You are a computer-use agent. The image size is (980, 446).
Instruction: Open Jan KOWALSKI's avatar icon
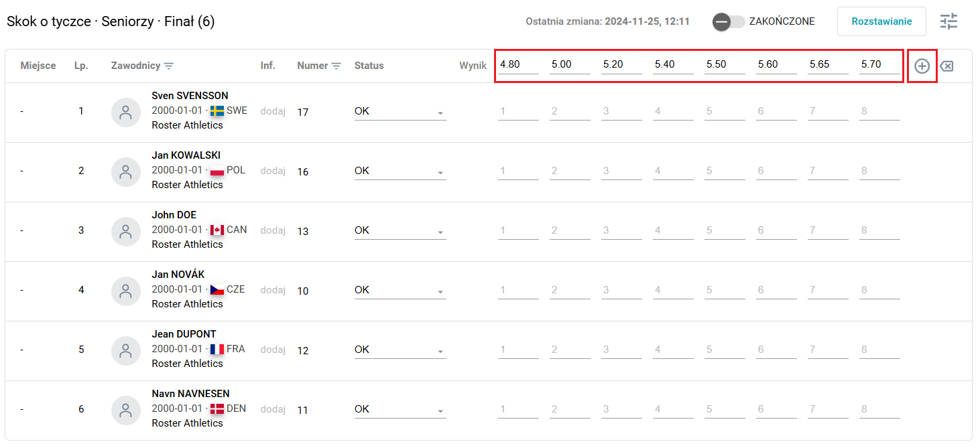click(x=125, y=171)
